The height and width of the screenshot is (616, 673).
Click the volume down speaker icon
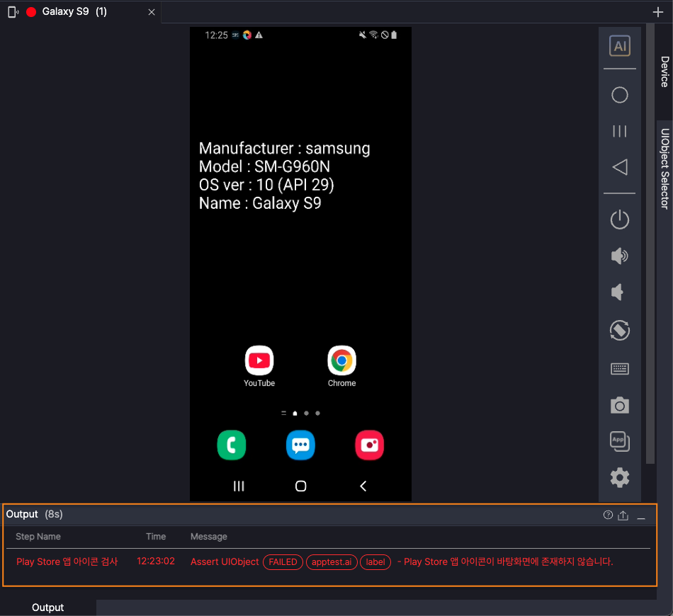tap(618, 292)
